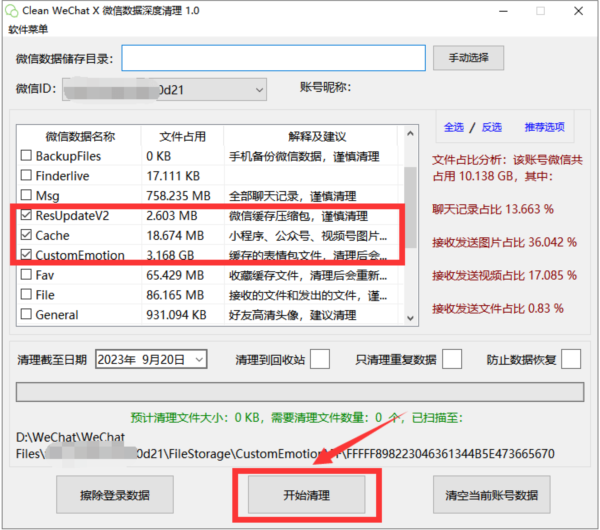
Task: Toggle the CustomEmotion checkbox
Action: tap(27, 255)
